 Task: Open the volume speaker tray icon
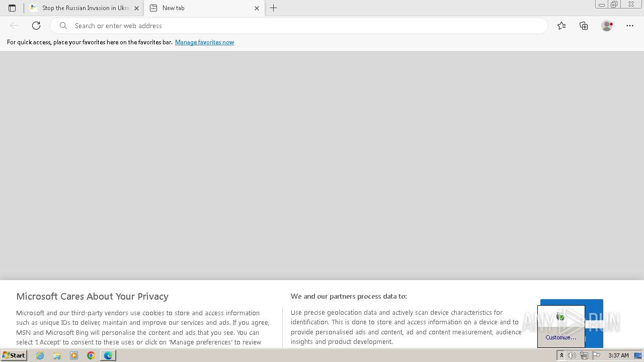[572, 355]
